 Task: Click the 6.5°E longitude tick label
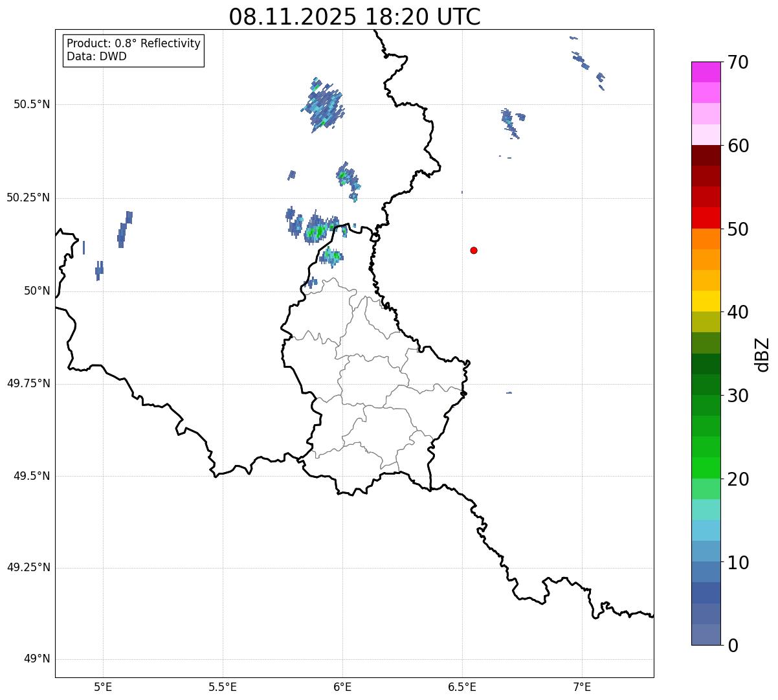coord(462,686)
